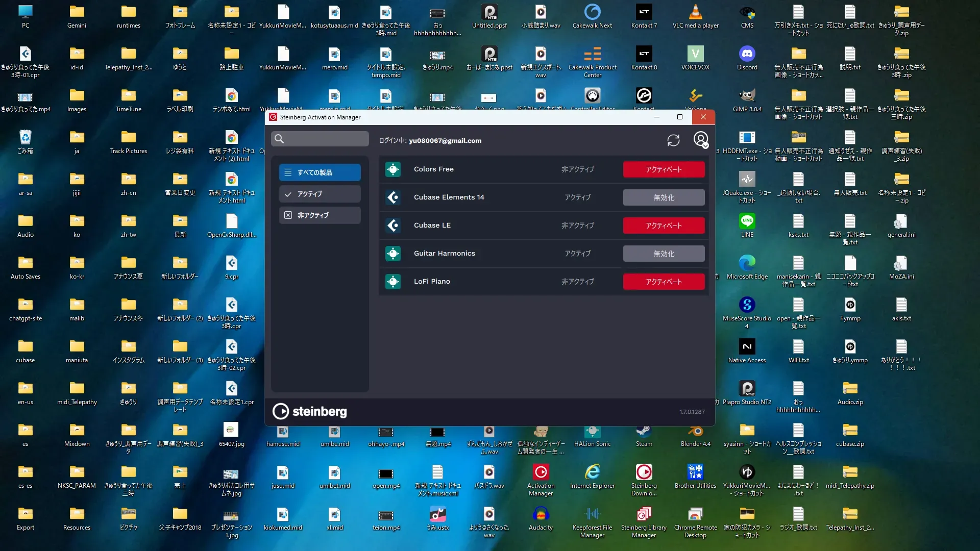Open the Audacity desktop shortcut
980x551 pixels.
(541, 514)
